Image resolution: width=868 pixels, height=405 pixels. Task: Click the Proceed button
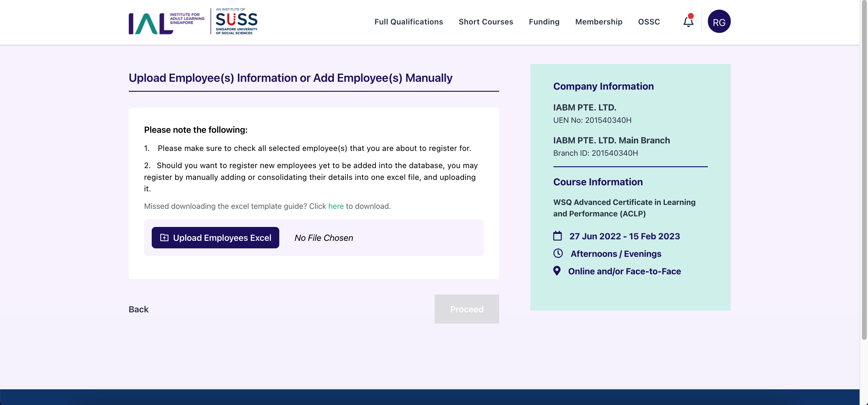tap(466, 309)
